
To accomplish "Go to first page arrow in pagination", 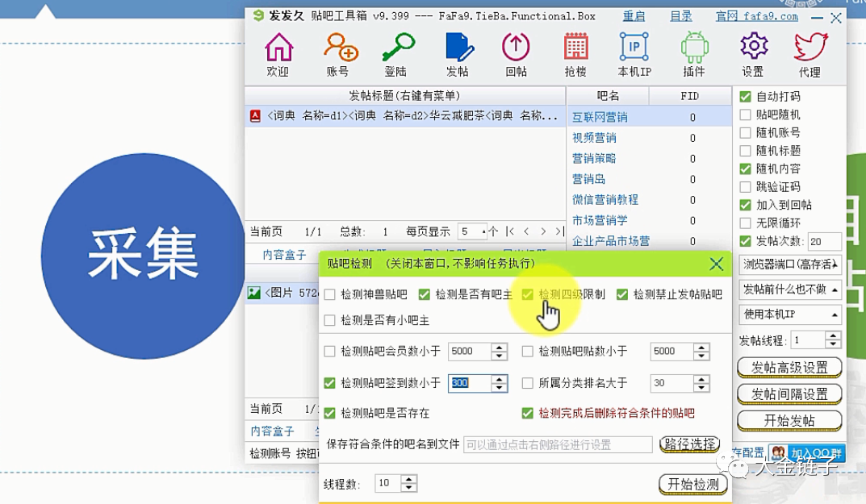I will tap(510, 231).
